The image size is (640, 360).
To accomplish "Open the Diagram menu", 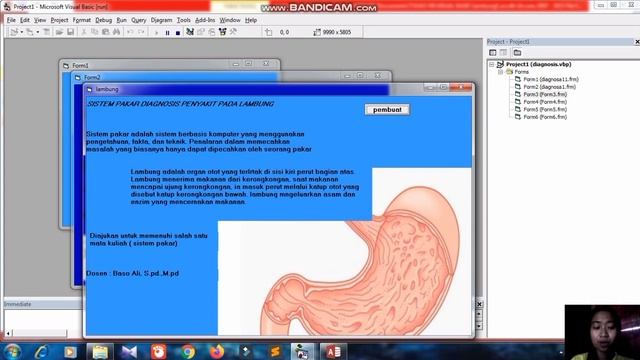I will 161,20.
